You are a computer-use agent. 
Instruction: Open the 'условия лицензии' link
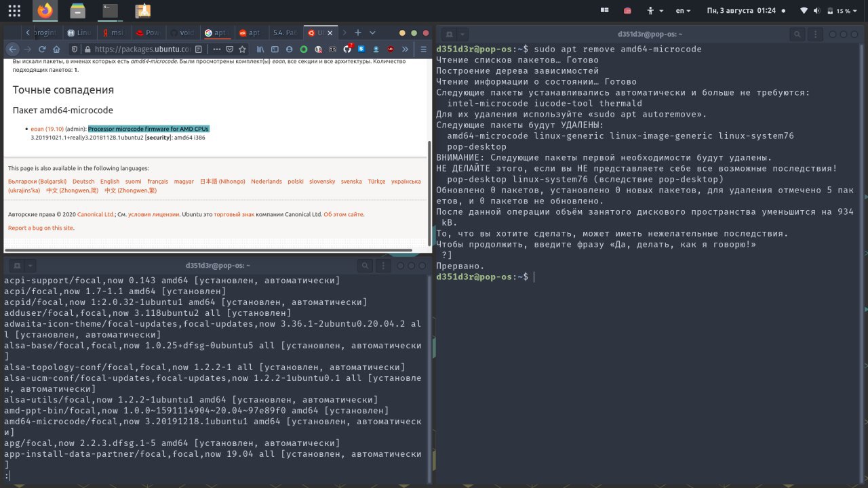(153, 214)
